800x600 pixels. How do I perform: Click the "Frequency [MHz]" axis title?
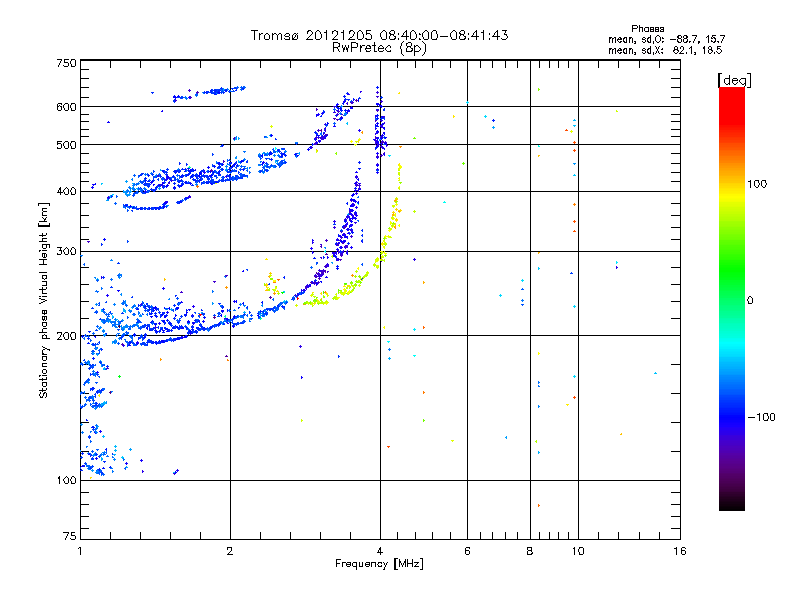pyautogui.click(x=379, y=564)
